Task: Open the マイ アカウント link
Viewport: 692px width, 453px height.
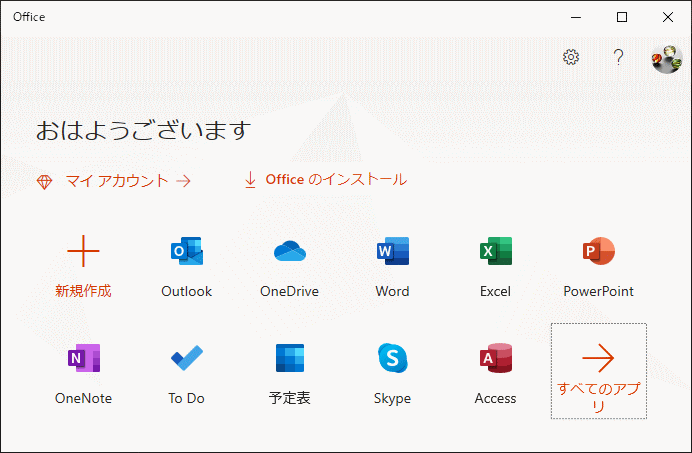Action: (x=113, y=181)
